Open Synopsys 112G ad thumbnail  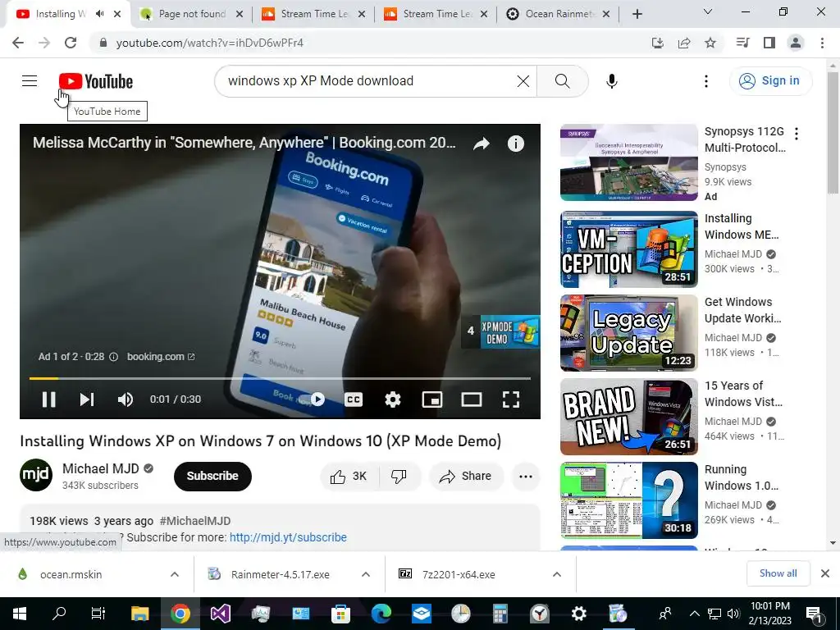pyautogui.click(x=629, y=162)
